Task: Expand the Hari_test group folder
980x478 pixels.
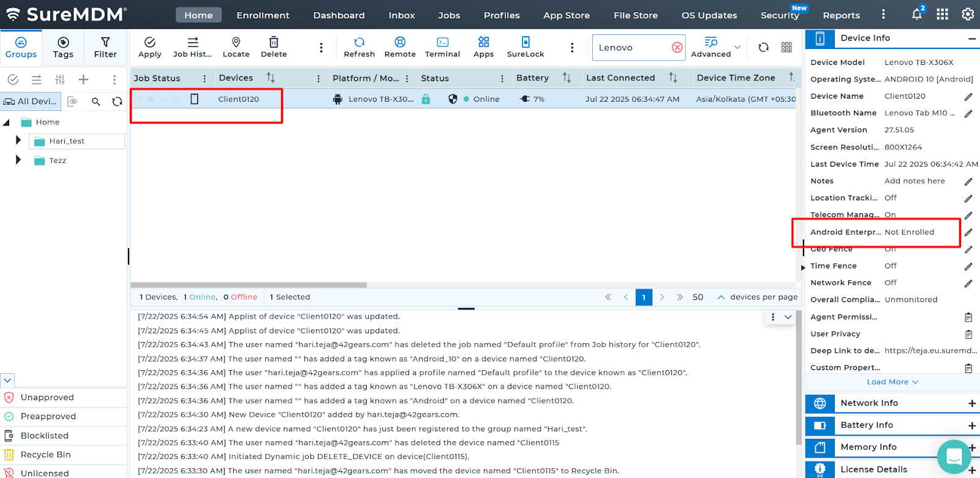Action: click(18, 141)
